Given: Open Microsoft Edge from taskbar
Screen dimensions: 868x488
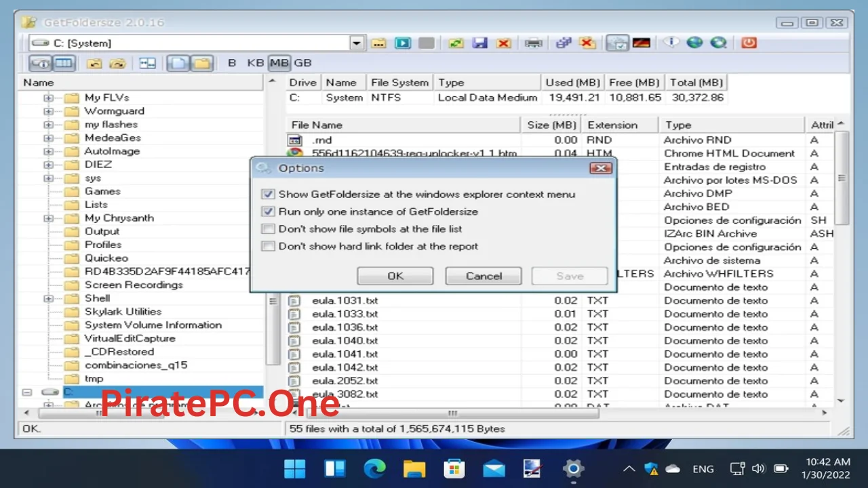Looking at the screenshot, I should click(x=374, y=468).
